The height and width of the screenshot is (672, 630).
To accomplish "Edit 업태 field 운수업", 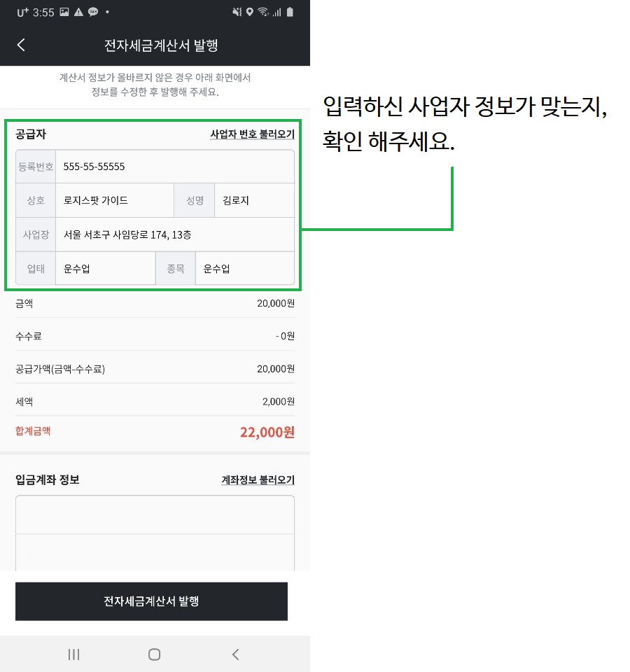I will pos(106,269).
